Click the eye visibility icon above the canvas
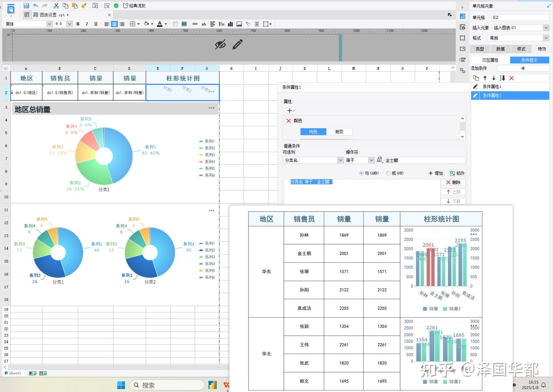Screen dimensions: 553x392 (221, 44)
